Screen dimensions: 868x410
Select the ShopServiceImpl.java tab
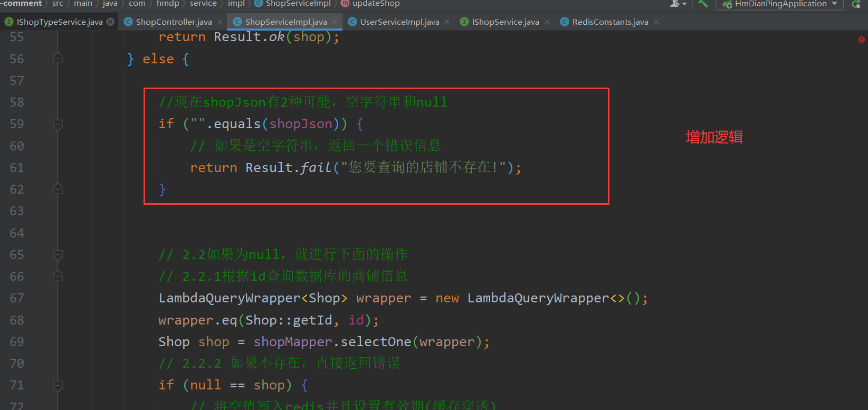pyautogui.click(x=285, y=22)
